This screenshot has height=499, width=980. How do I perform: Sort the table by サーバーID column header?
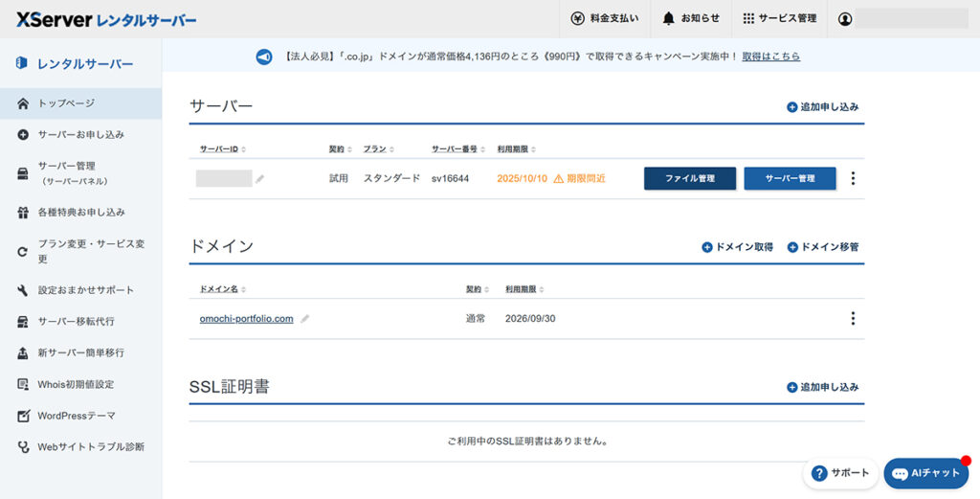click(222, 149)
